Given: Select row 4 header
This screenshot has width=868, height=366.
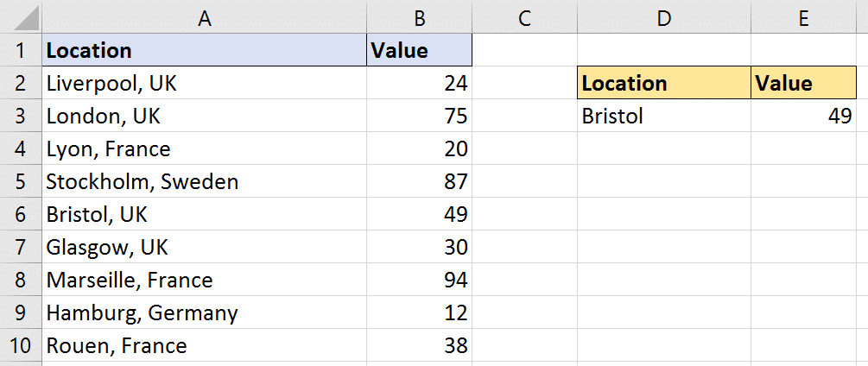Looking at the screenshot, I should (x=21, y=148).
